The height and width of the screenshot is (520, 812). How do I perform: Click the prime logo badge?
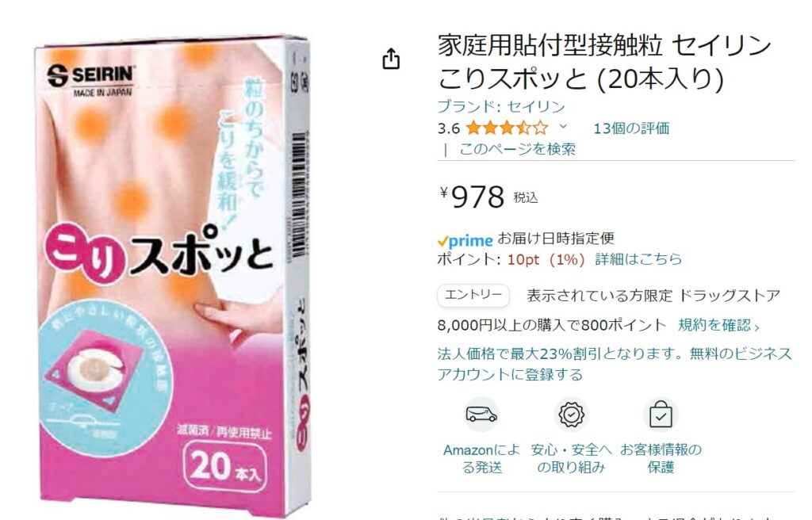[465, 240]
